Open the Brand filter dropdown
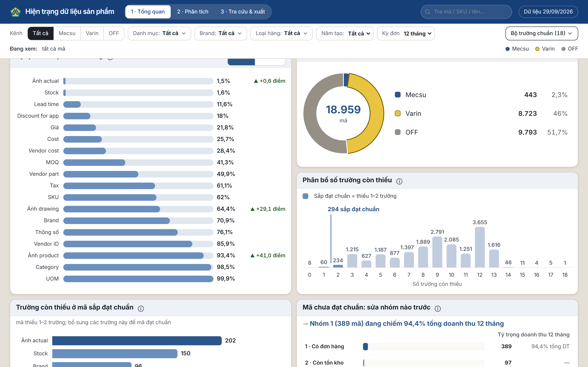588x367 pixels. coord(220,33)
